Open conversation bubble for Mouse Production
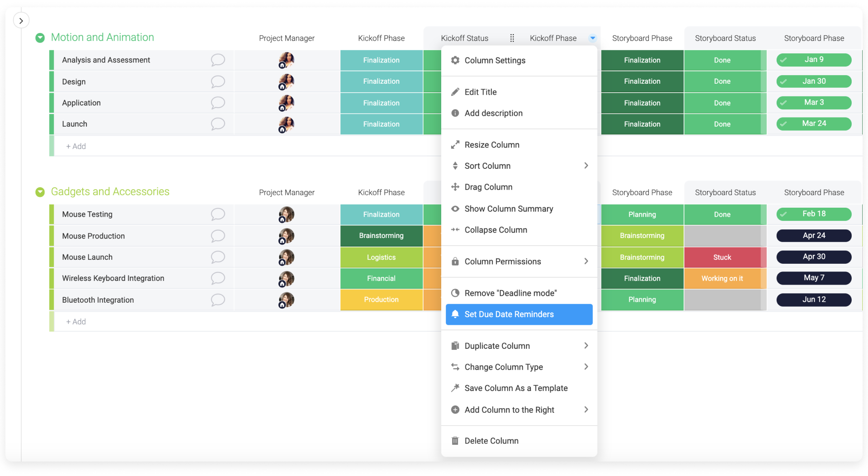868x476 pixels. click(218, 236)
